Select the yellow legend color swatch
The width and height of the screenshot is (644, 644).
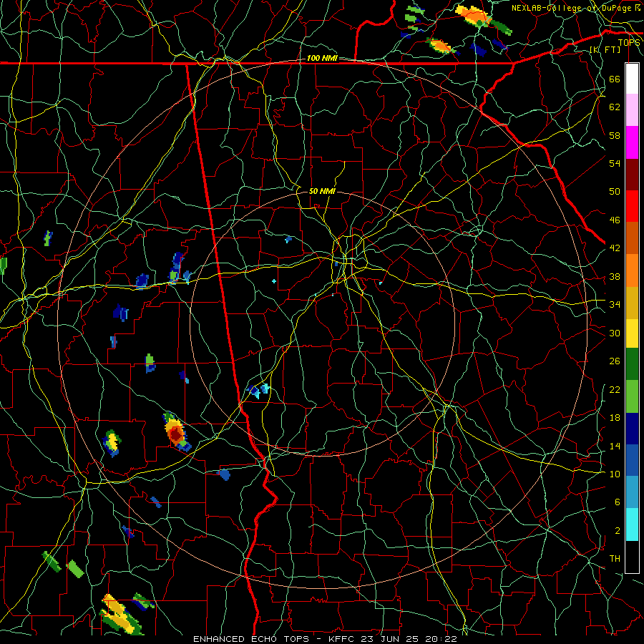click(632, 333)
